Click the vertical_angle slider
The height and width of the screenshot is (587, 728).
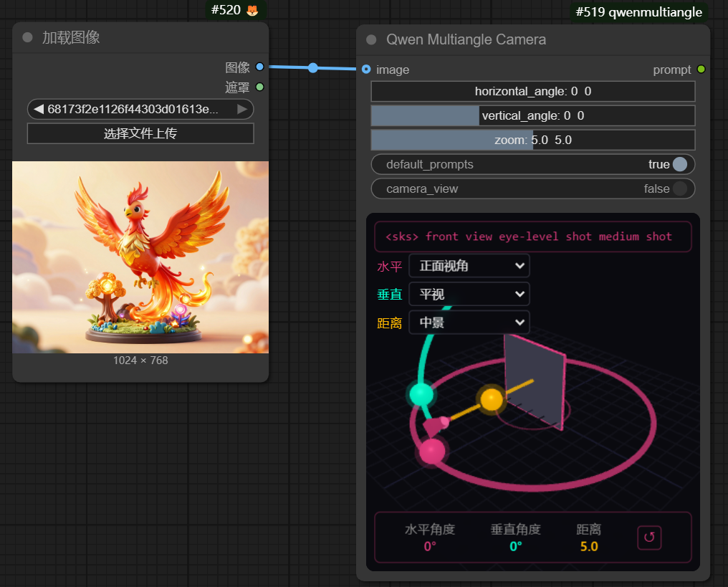pyautogui.click(x=532, y=115)
